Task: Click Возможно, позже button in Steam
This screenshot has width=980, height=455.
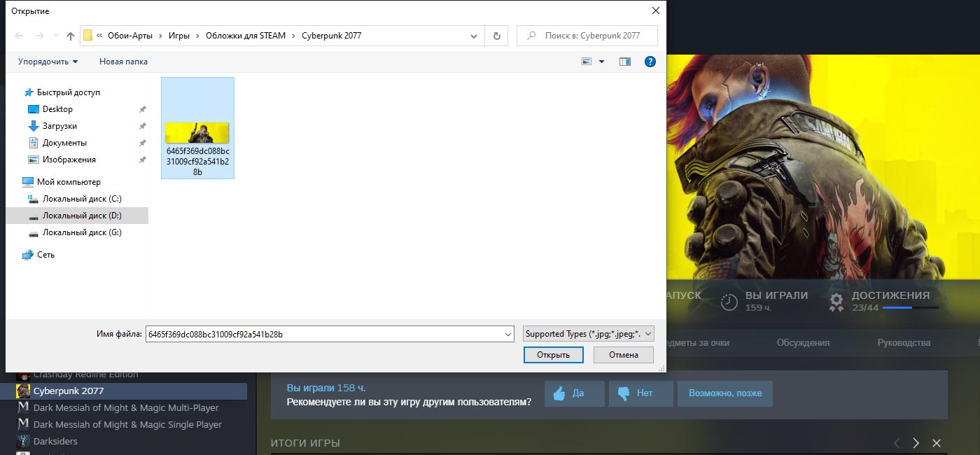Action: [x=725, y=393]
